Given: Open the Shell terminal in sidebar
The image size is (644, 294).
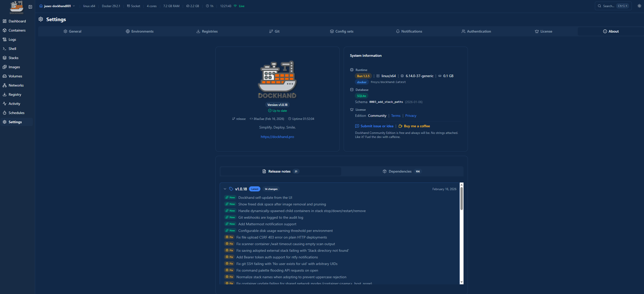Looking at the screenshot, I should pos(12,49).
